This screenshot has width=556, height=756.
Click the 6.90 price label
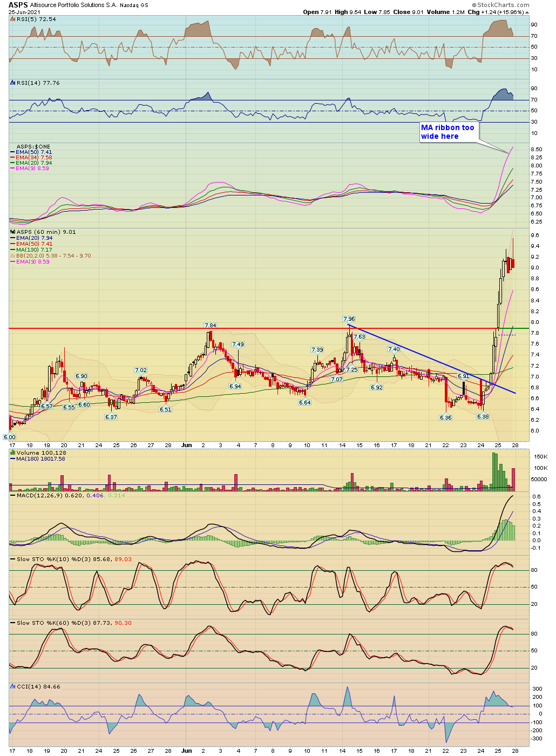pyautogui.click(x=81, y=376)
